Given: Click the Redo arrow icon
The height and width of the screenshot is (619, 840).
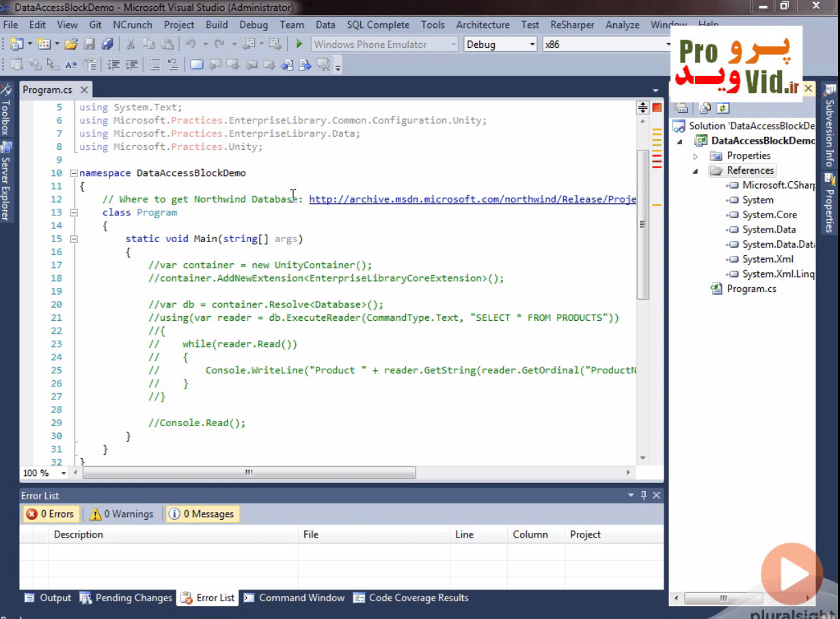Looking at the screenshot, I should (x=219, y=44).
